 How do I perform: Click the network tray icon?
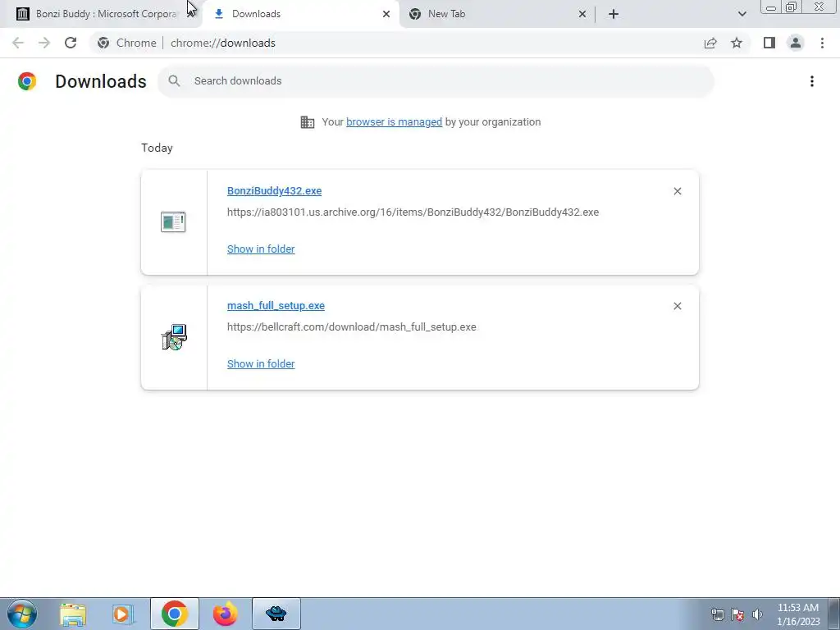tap(717, 614)
